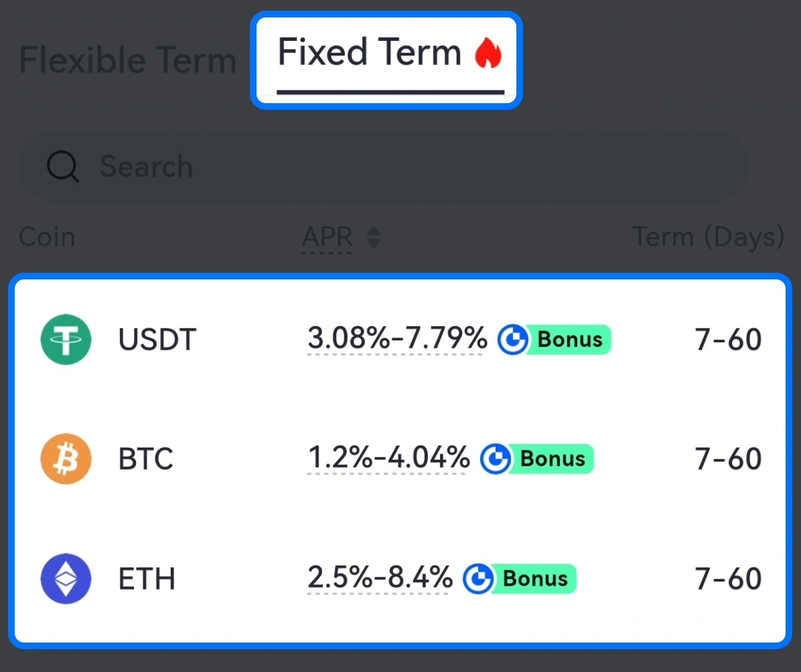This screenshot has height=672, width=801.
Task: Open the USDT 3.08%-7.79% APR details
Action: (397, 340)
